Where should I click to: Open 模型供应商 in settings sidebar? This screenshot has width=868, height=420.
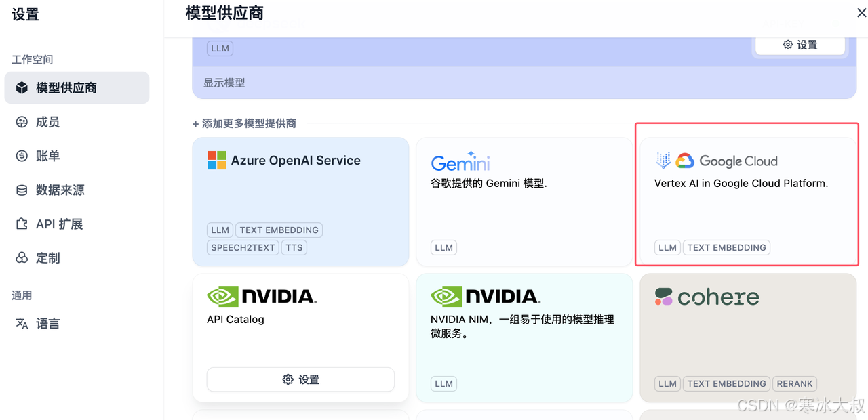point(77,88)
